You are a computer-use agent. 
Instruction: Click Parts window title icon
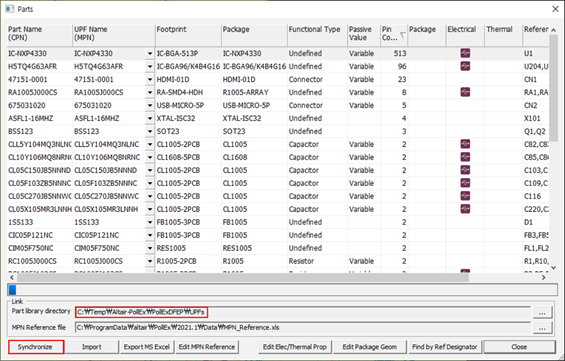pos(10,9)
